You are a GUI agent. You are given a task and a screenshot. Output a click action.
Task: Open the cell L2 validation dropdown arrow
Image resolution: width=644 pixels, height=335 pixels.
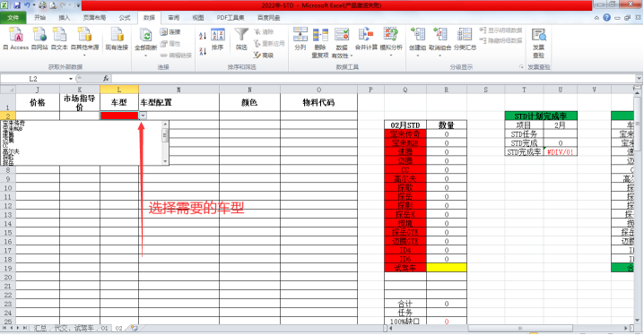coord(143,116)
